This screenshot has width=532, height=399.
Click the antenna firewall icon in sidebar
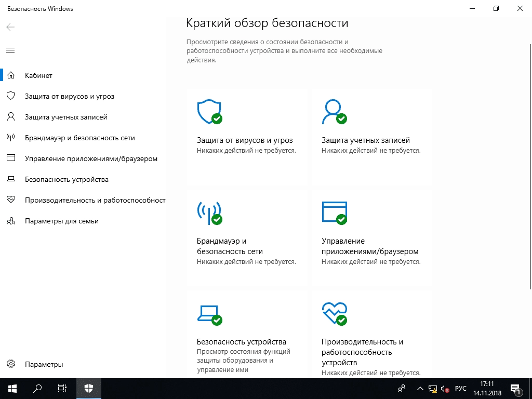pyautogui.click(x=11, y=137)
